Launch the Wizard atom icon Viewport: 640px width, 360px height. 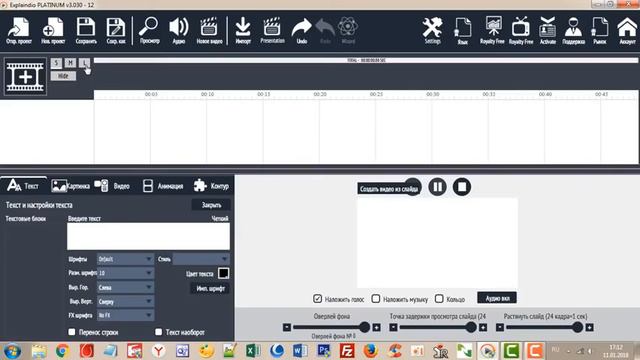pos(348,30)
